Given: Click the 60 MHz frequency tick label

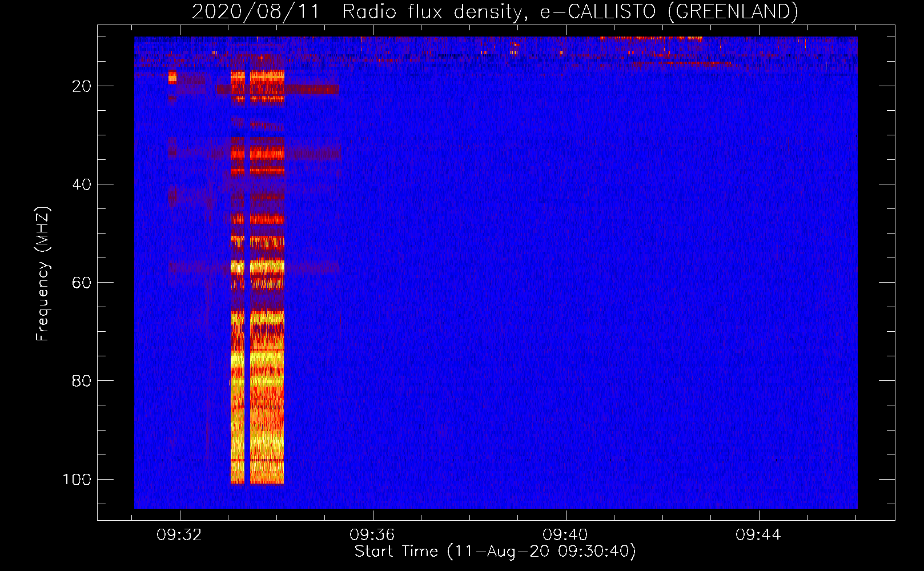Looking at the screenshot, I should pos(82,283).
